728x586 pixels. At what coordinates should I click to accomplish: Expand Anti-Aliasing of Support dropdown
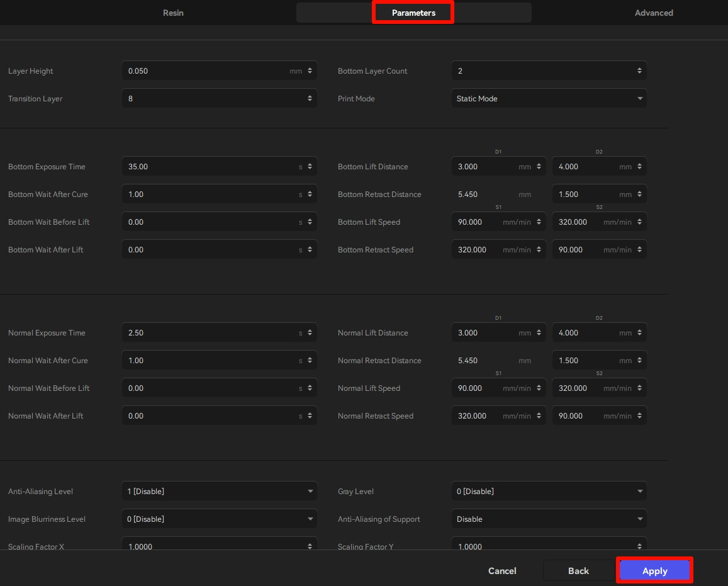[x=549, y=519]
